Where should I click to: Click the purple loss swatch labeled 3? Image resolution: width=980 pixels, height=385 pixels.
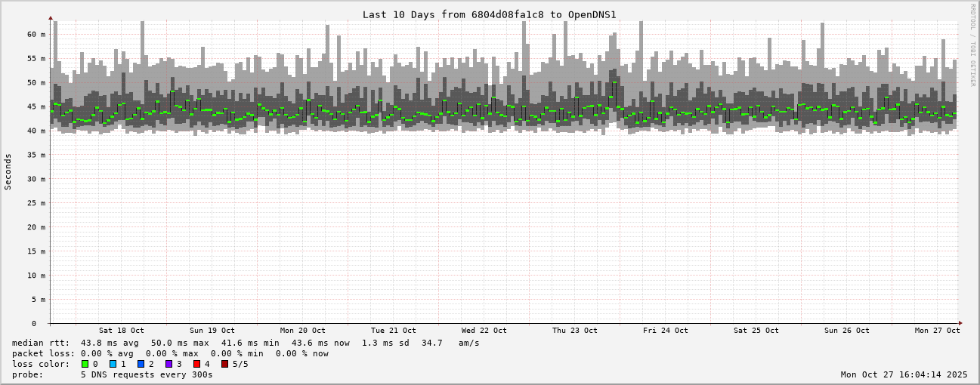click(x=168, y=364)
